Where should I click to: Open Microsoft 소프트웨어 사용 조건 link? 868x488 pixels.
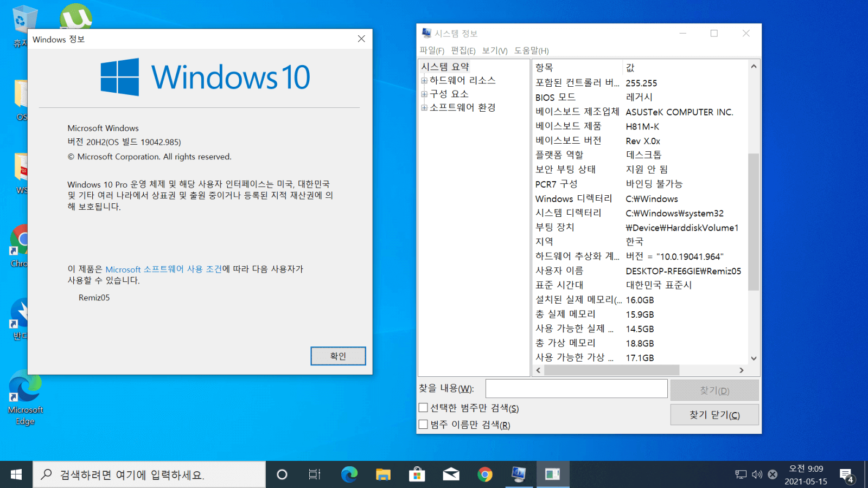coord(164,269)
